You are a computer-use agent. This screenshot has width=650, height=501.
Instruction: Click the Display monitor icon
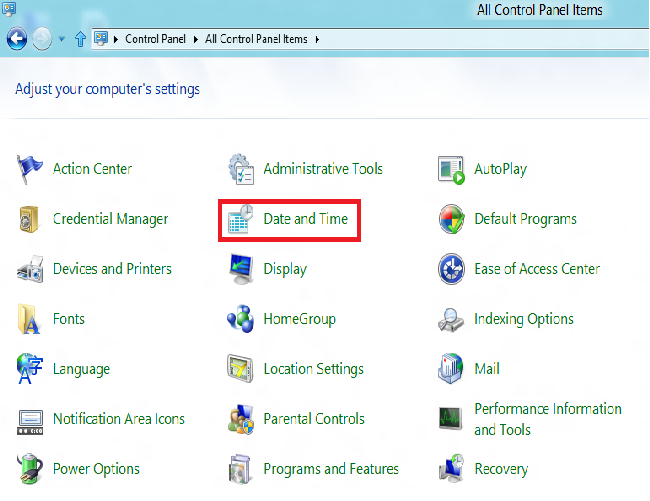point(241,269)
